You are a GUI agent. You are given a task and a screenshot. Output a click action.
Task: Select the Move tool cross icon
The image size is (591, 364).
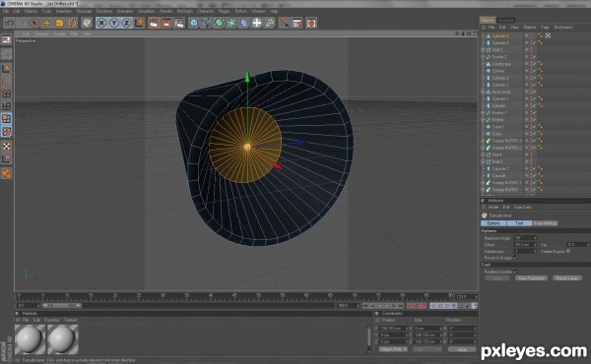[46, 23]
